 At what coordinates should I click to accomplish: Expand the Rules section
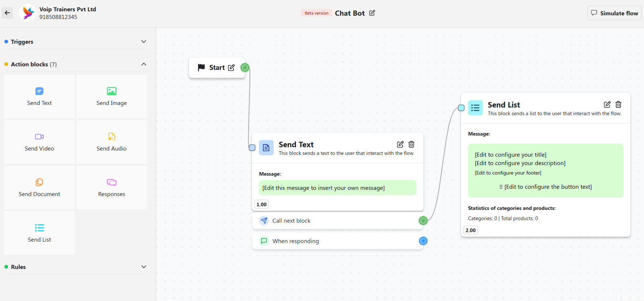(143, 267)
